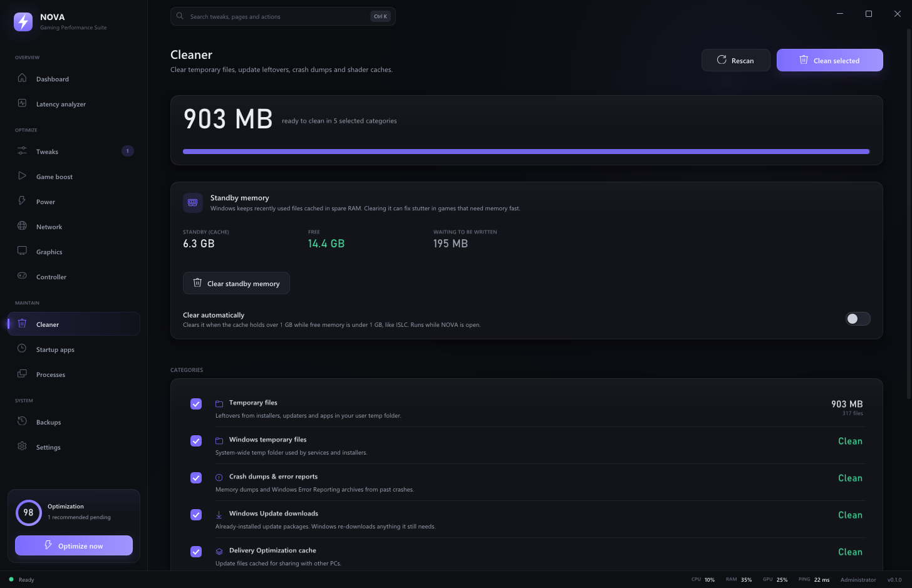Click the search tweaks input field
Screen dimensions: 912x588
point(283,16)
